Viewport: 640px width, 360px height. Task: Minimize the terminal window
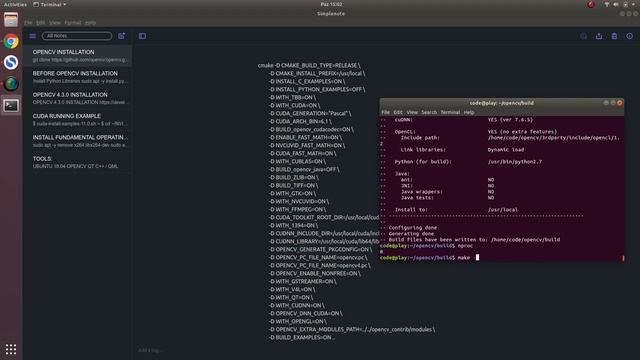(x=606, y=103)
